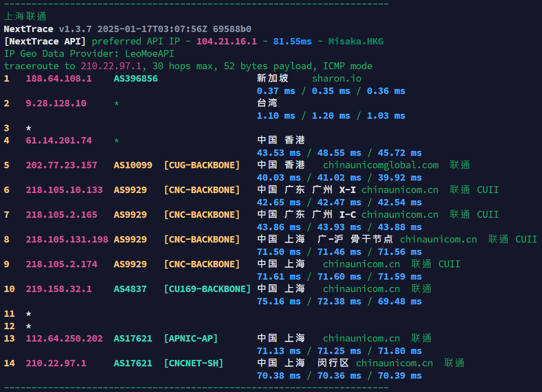Click AS396856 in hop 1

coord(136,78)
